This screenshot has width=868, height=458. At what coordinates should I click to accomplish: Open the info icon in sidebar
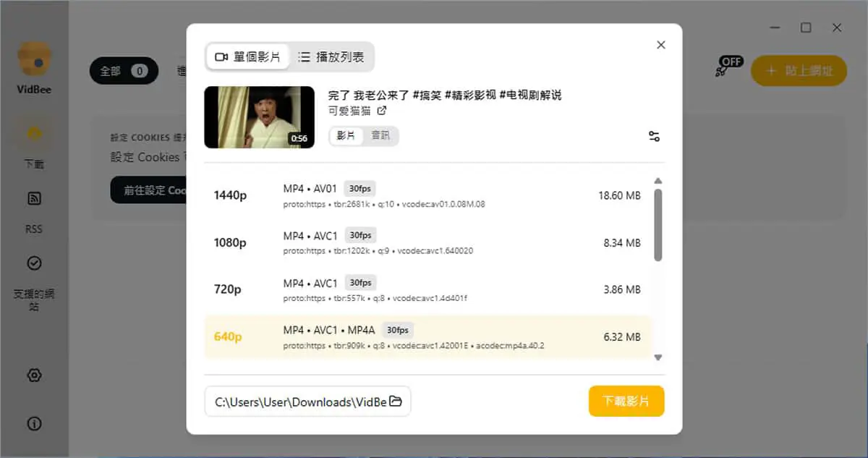pos(34,423)
